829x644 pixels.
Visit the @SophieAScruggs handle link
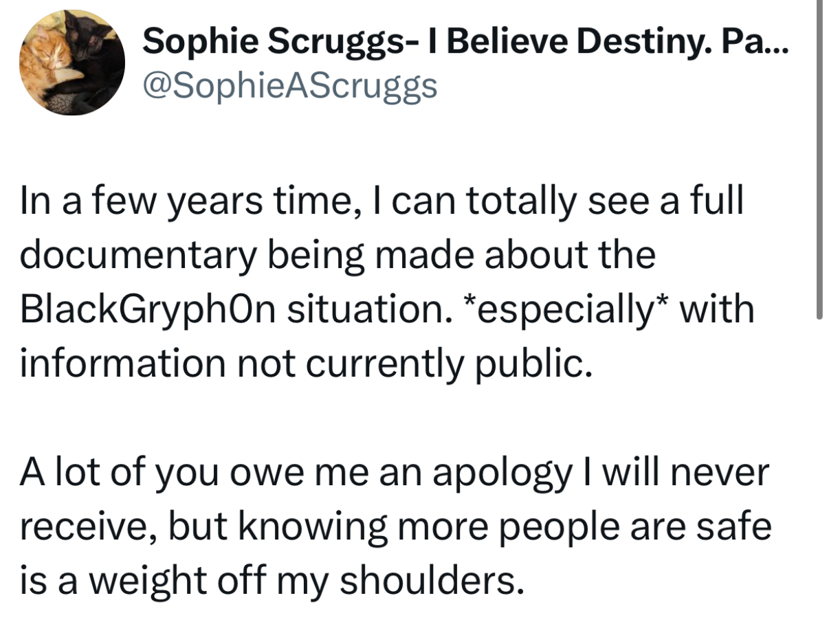289,85
